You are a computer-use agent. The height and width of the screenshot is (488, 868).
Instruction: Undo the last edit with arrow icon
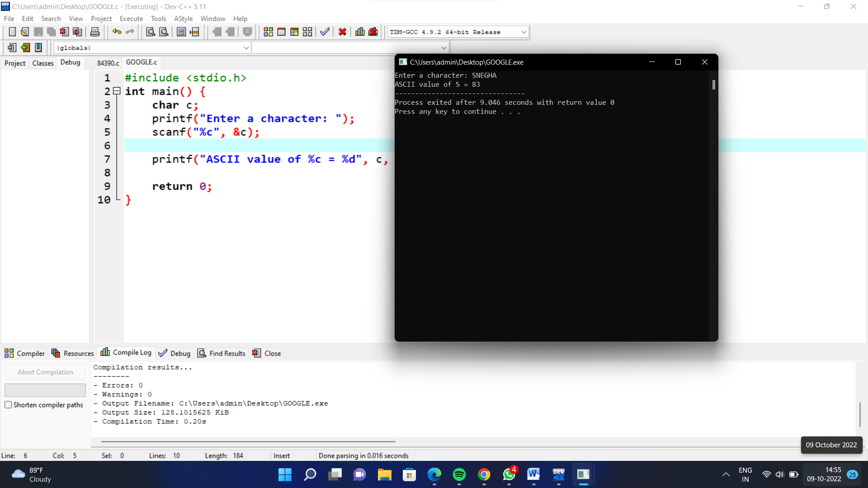[x=117, y=32]
